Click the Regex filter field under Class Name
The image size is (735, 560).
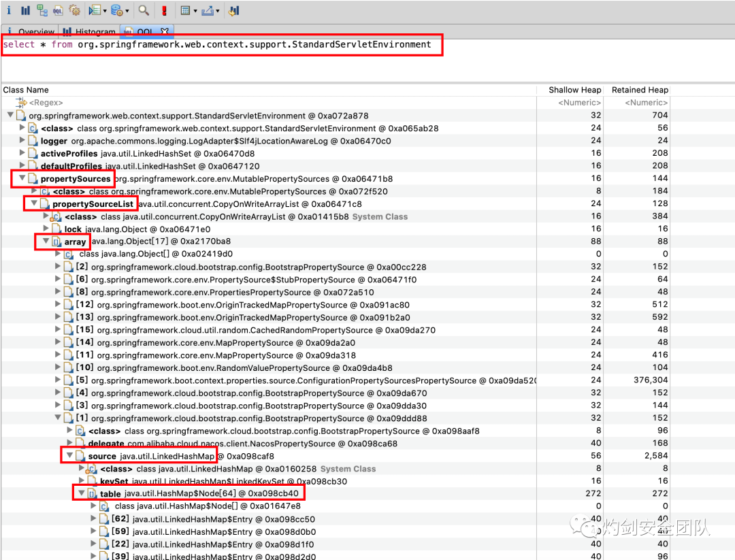[46, 103]
